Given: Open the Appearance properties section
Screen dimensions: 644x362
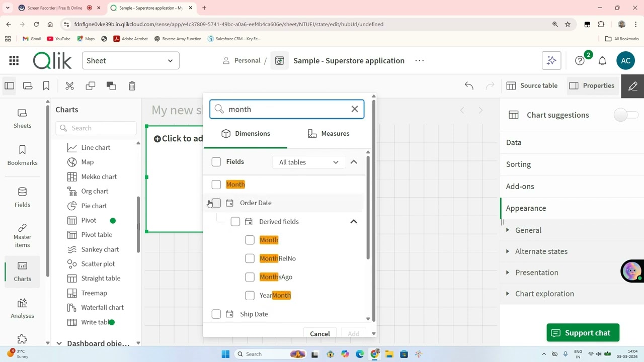Looking at the screenshot, I should click(572, 208).
